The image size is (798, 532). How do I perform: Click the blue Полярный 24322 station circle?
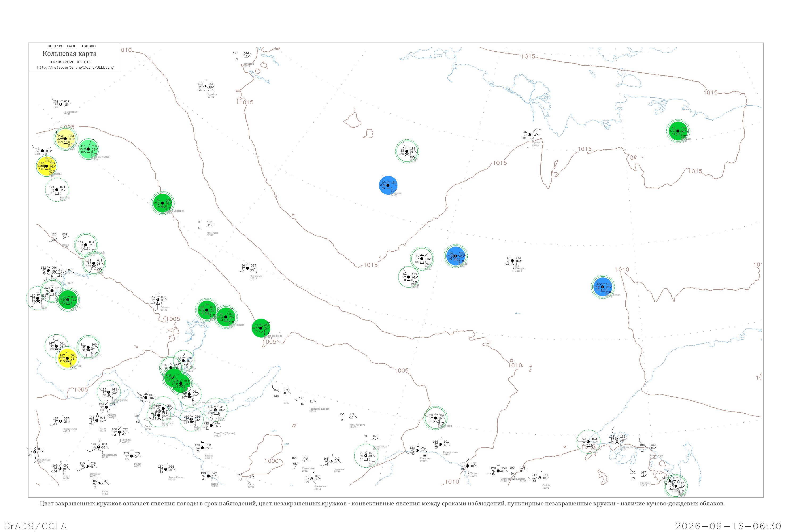388,185
